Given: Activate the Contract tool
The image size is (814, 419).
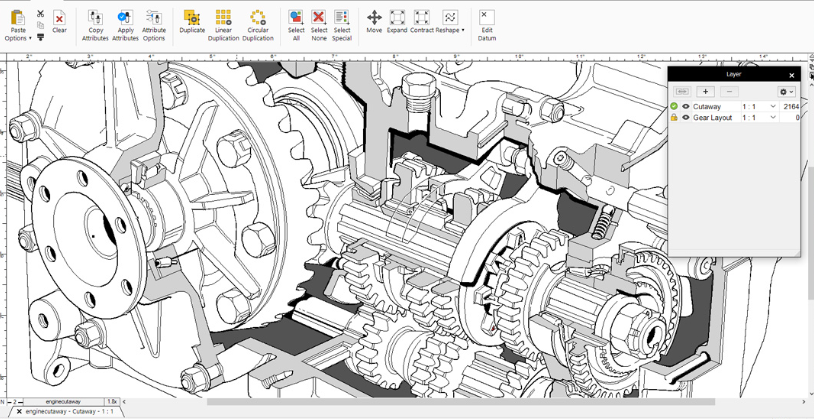Looking at the screenshot, I should click(422, 21).
